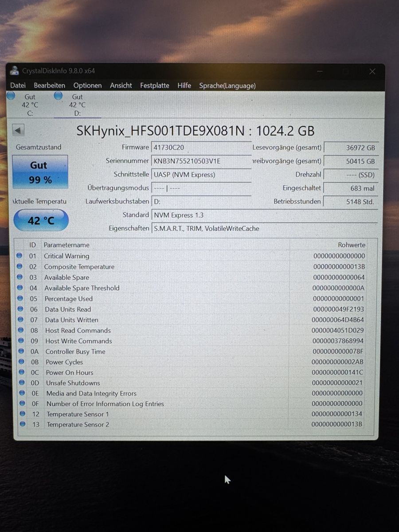This screenshot has width=399, height=532.
Task: Click the Gut 99 % health status button
Action: tap(40, 172)
